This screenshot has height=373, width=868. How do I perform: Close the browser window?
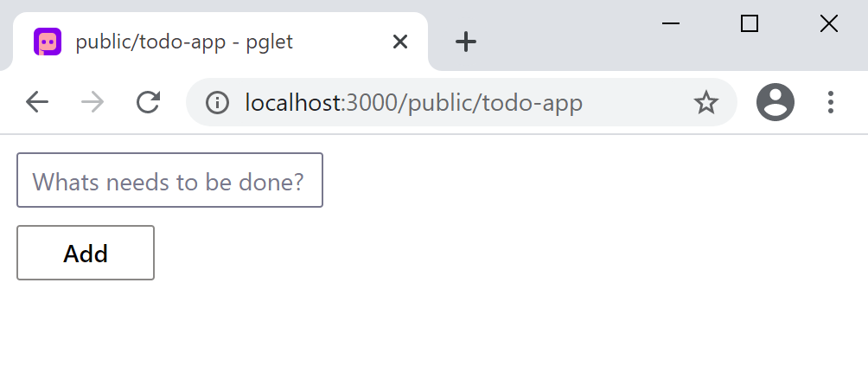coord(828,24)
